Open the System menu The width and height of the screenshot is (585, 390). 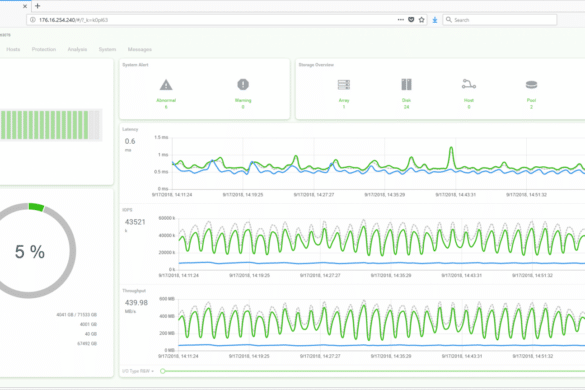[x=107, y=49]
